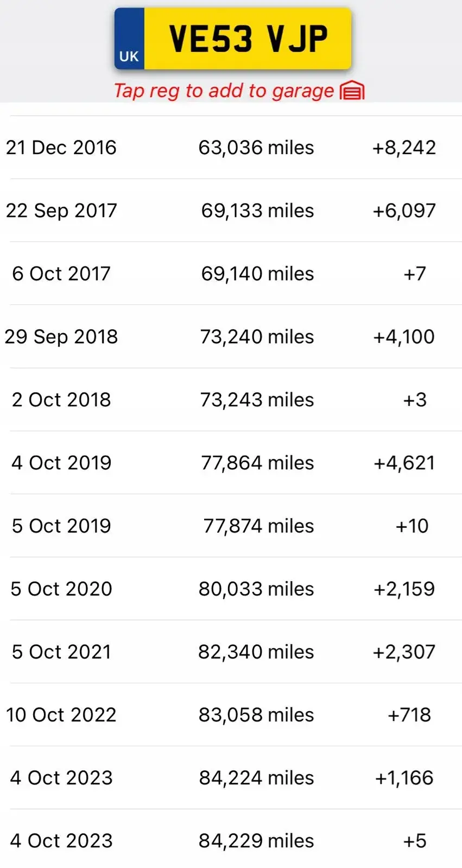Tap the 84,224 miles reading
Image resolution: width=462 pixels, height=868 pixels.
(x=256, y=777)
